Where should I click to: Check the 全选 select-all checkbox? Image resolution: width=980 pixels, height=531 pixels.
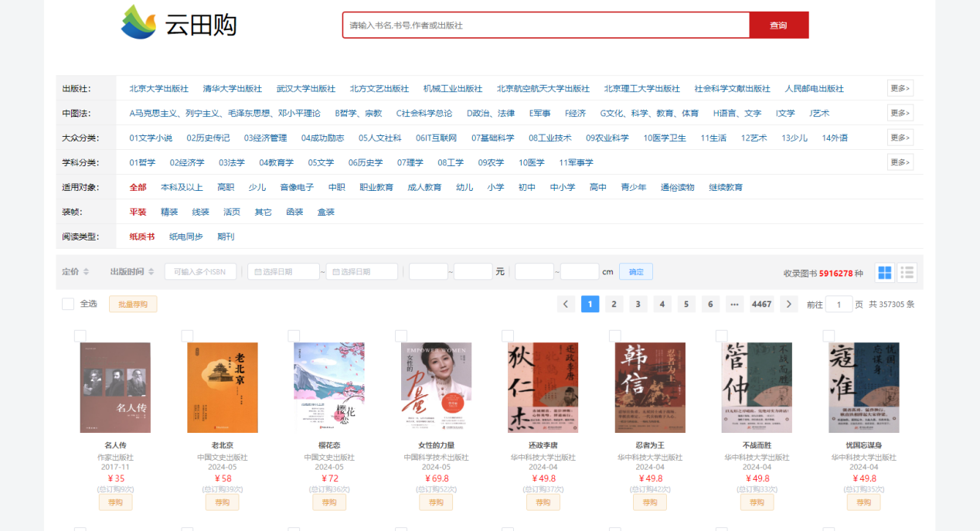coord(68,305)
